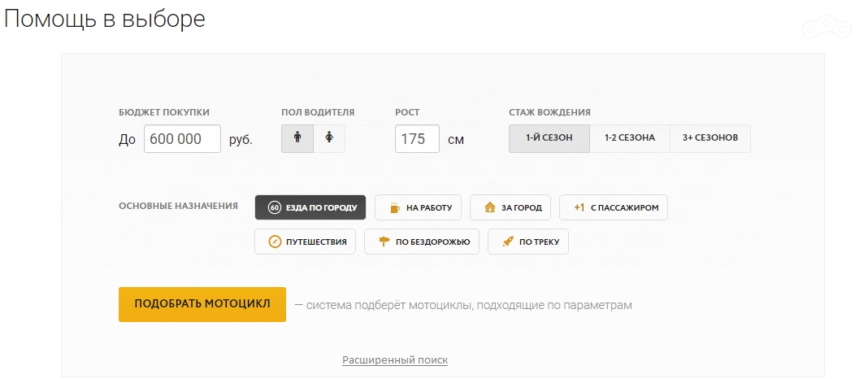Choose 1-й сезон riding experience
Screen dimensions: 868x379
click(549, 138)
